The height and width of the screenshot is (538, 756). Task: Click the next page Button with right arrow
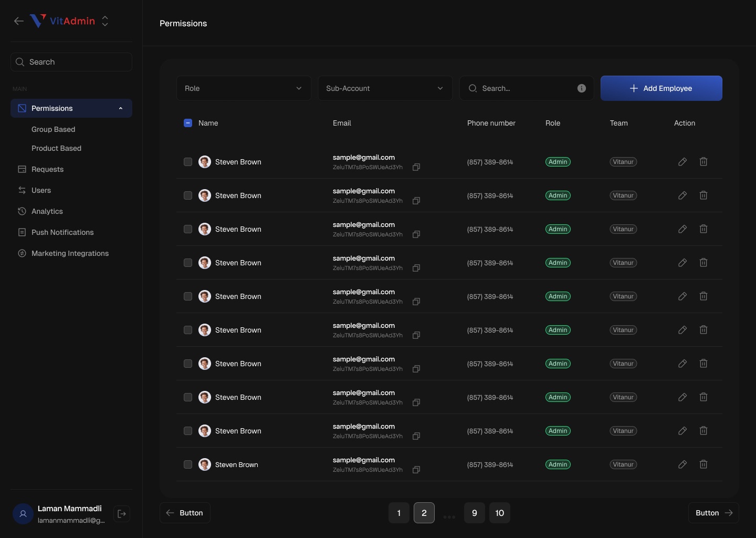713,513
